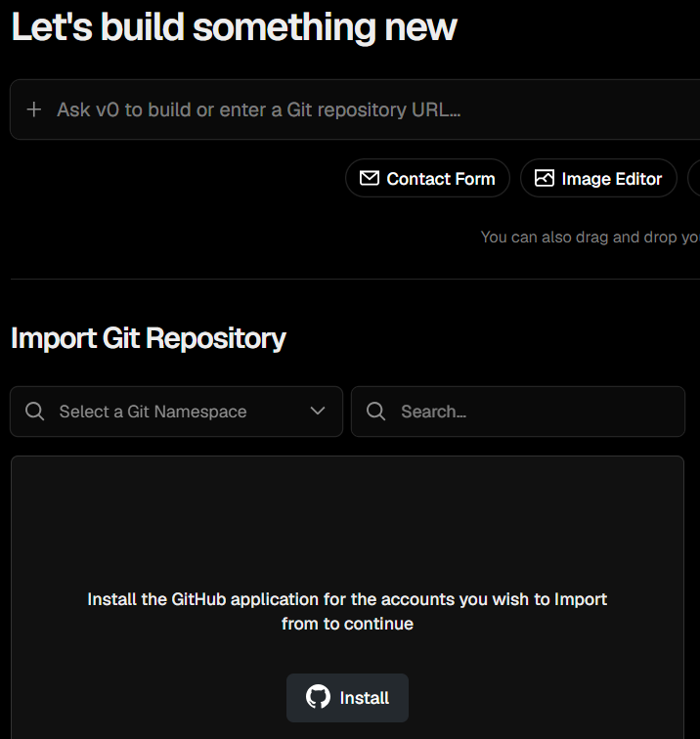This screenshot has height=739, width=700.
Task: Focus the repository Search field
Action: pos(517,412)
